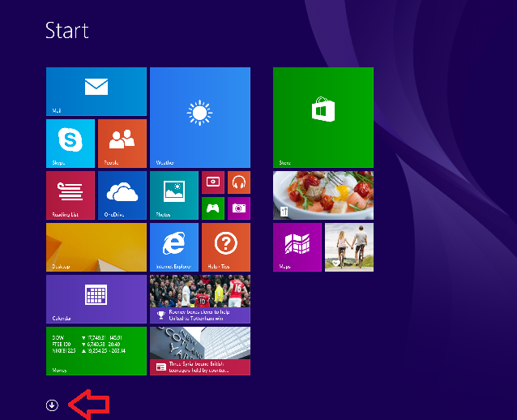Open the Weather tile
Viewport: 517px width, 420px height.
tap(200, 118)
